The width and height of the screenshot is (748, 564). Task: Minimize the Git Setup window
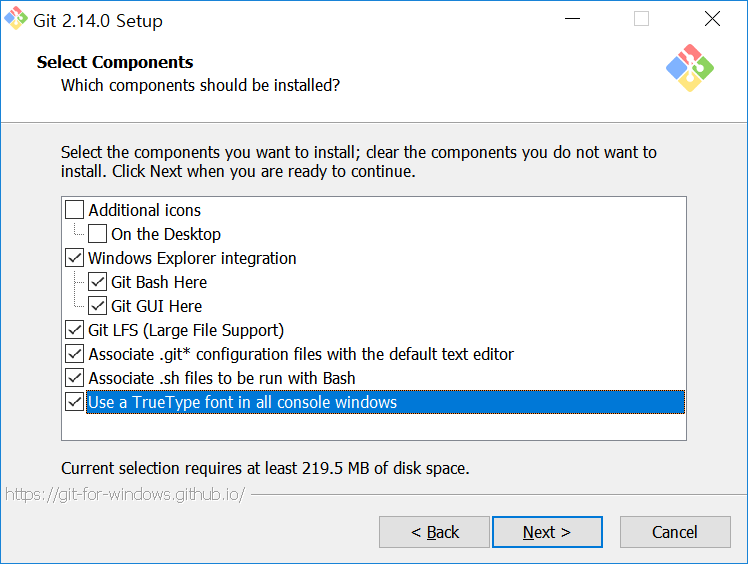[572, 19]
